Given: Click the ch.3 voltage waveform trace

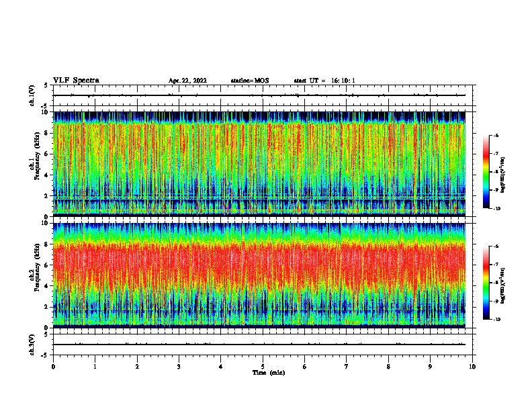Looking at the screenshot, I should tap(259, 345).
